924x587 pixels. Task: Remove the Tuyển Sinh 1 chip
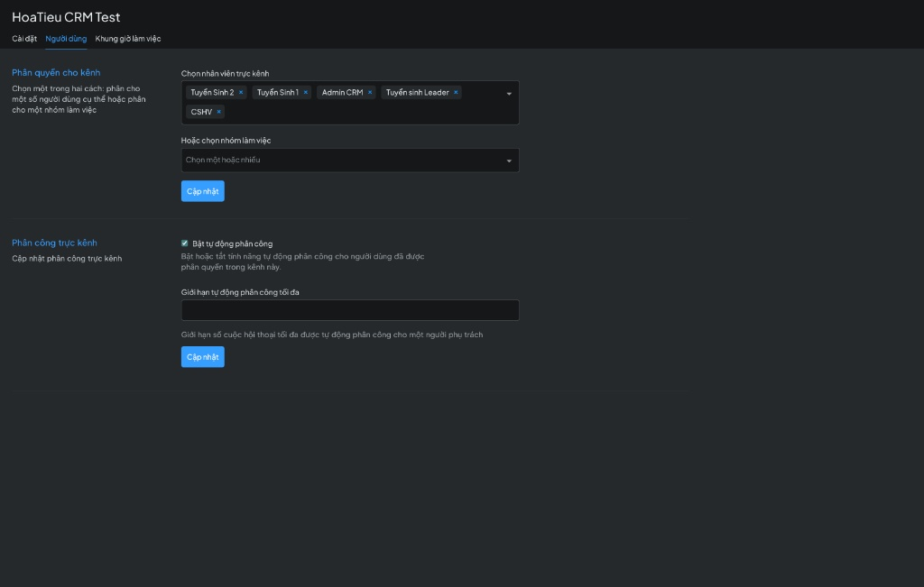(x=306, y=92)
